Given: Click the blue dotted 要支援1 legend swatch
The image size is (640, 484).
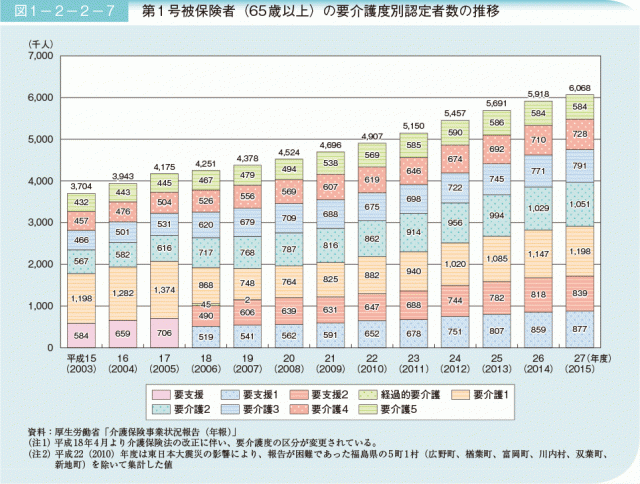Looking at the screenshot, I should 230,395.
